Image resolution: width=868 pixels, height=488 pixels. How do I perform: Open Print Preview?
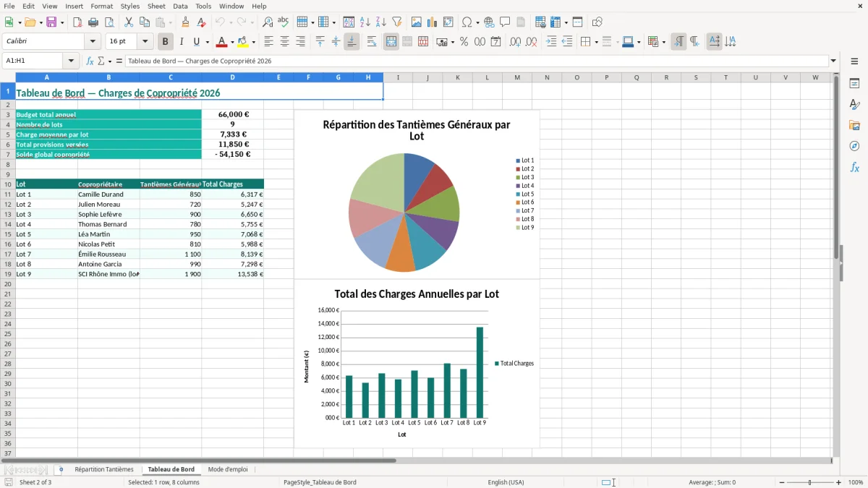pyautogui.click(x=109, y=22)
